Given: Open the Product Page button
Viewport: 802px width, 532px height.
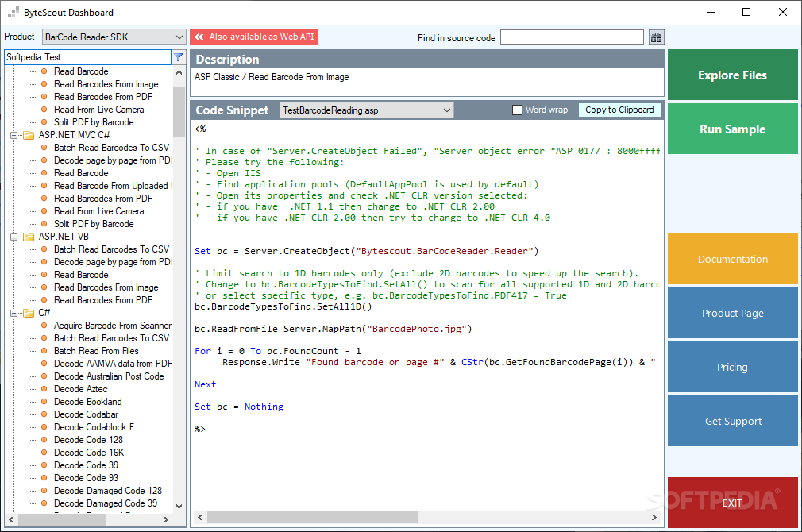Looking at the screenshot, I should pos(732,313).
